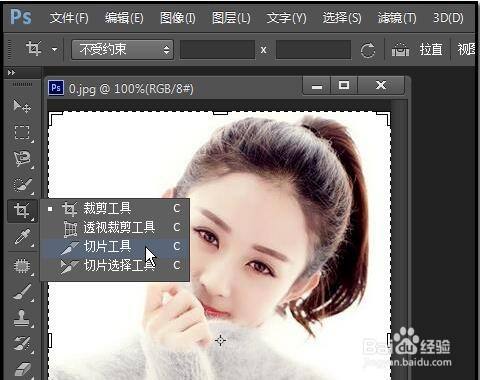Click the top-center crop handle
Viewport: 480px width, 380px height.
220,113
